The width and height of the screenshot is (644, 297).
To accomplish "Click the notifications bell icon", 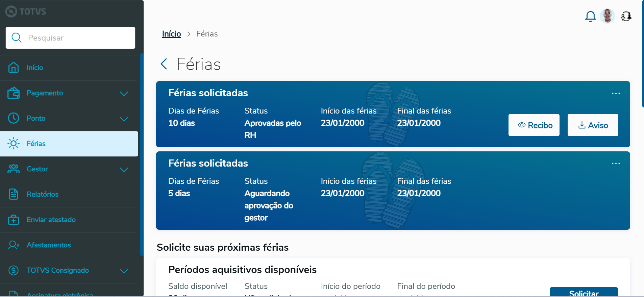I will (x=590, y=16).
